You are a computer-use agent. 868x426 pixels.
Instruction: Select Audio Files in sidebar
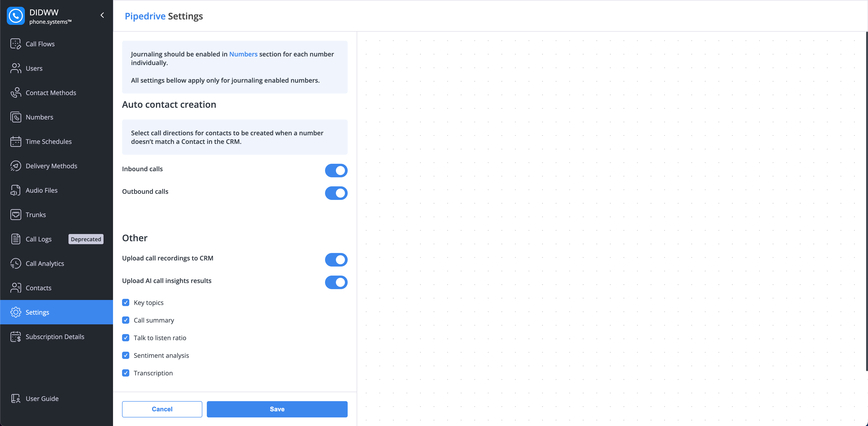pos(41,190)
